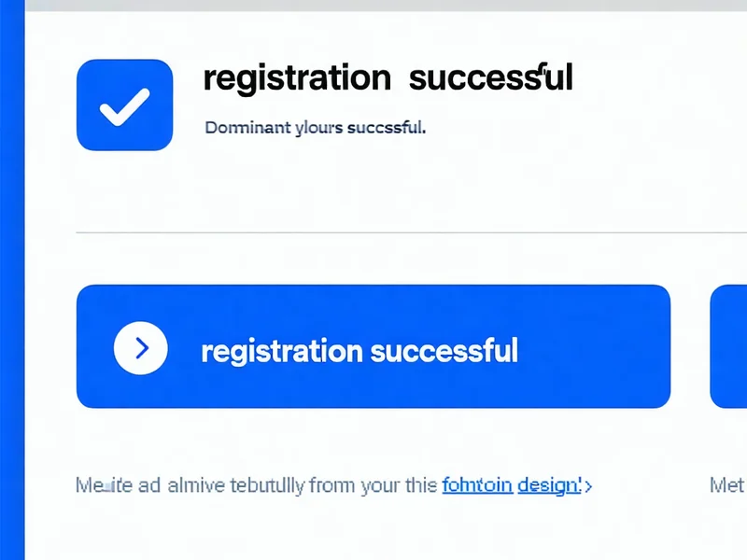Click the "Dominant ylours succssful." subtitle text

point(315,128)
